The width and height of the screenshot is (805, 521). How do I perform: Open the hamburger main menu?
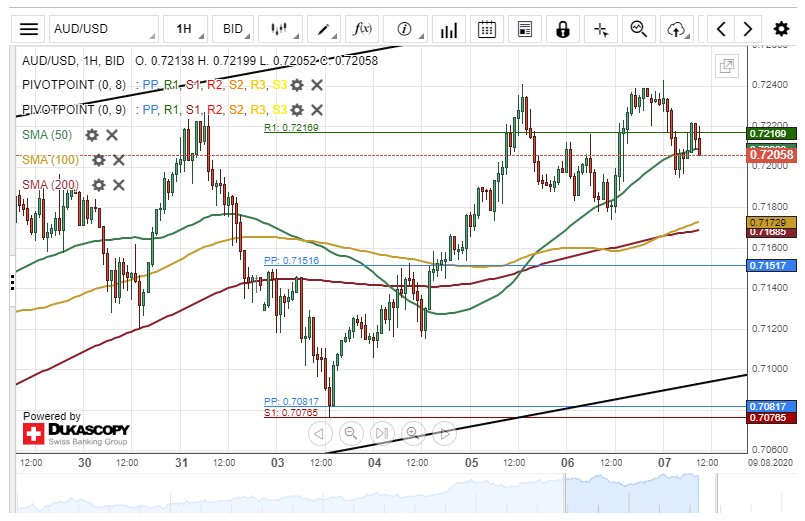pyautogui.click(x=30, y=29)
